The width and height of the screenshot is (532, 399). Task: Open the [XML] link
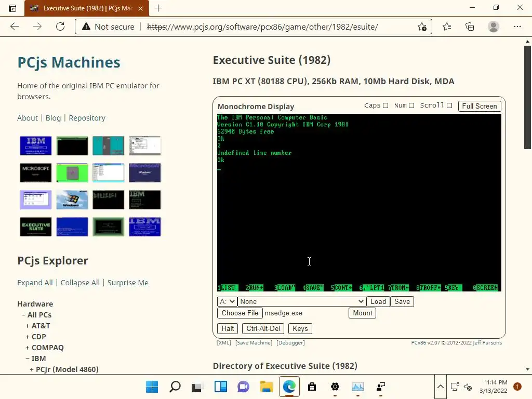(224, 343)
